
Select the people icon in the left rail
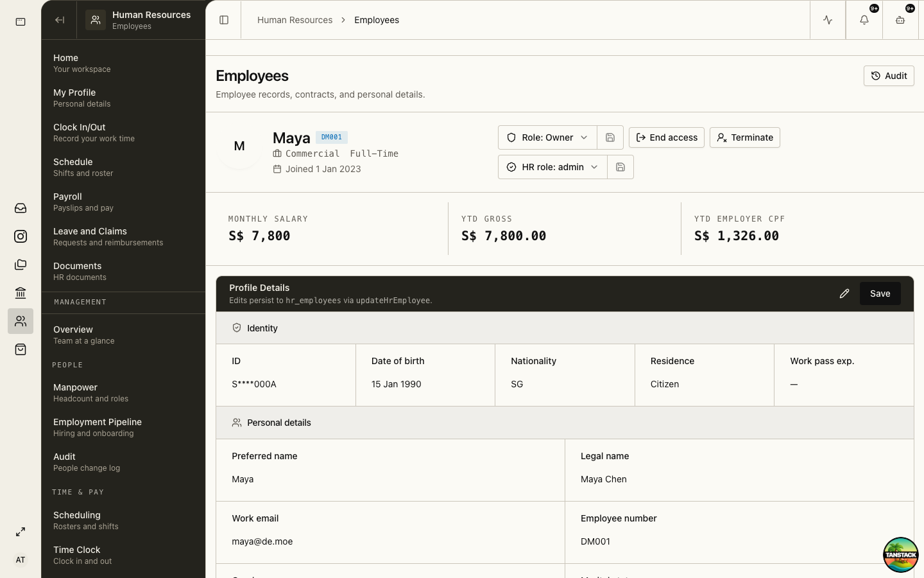click(x=21, y=321)
